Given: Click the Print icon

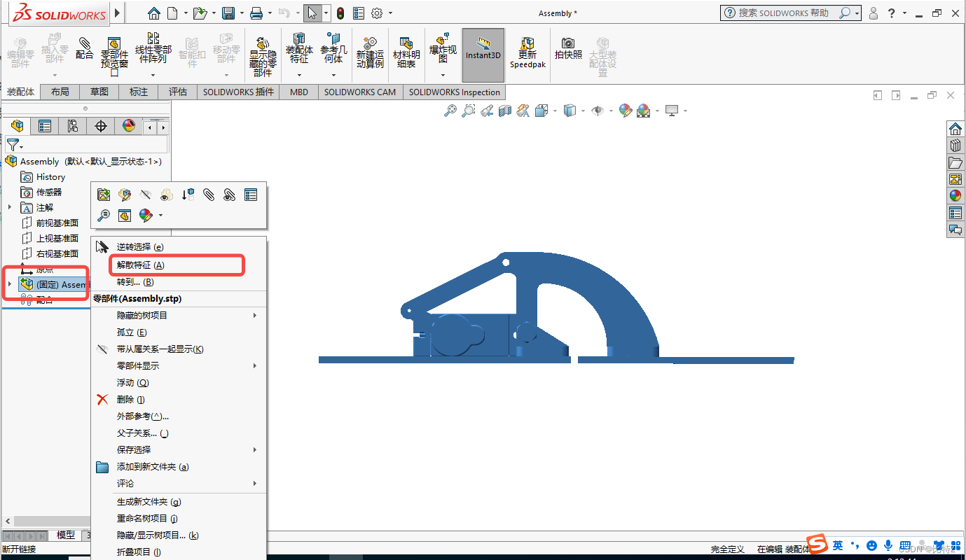Looking at the screenshot, I should point(256,13).
